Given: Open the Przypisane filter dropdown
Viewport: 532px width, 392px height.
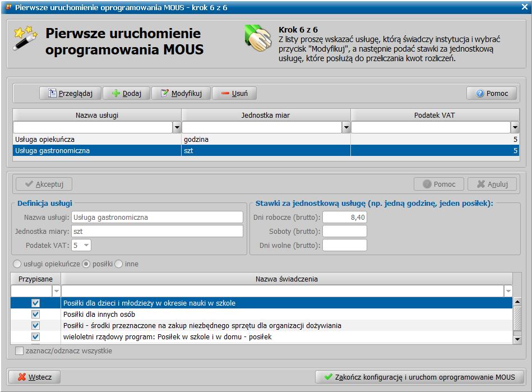Looking at the screenshot, I should pyautogui.click(x=56, y=291).
